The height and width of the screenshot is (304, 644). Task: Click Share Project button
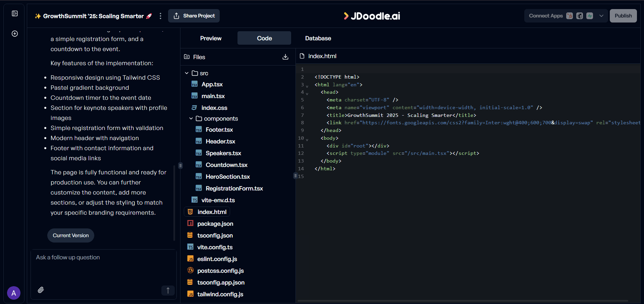pos(194,16)
